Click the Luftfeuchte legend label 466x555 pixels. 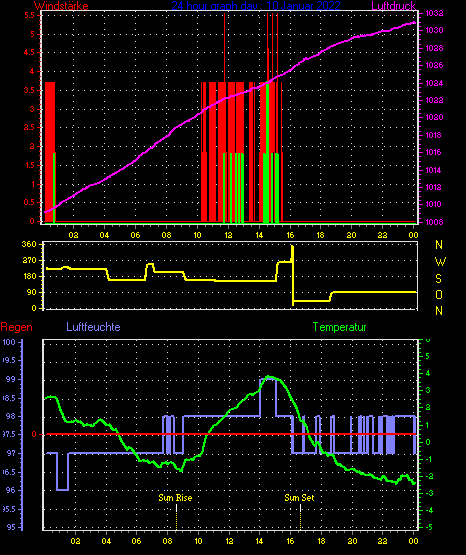point(93,327)
